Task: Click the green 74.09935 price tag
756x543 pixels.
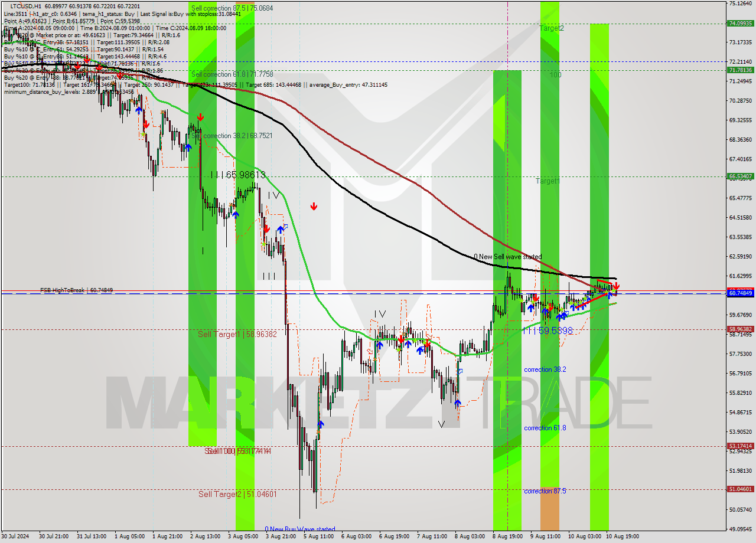Action: coord(741,24)
